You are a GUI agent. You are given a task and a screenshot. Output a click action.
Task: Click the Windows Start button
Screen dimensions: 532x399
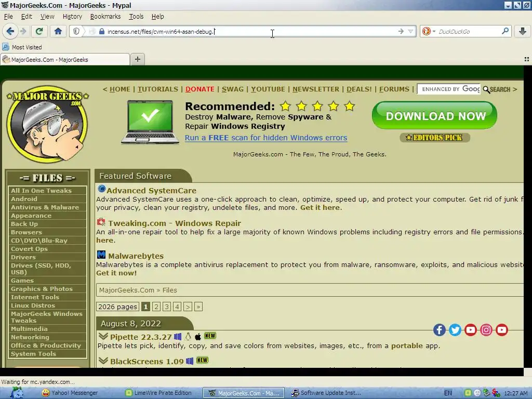(x=16, y=393)
